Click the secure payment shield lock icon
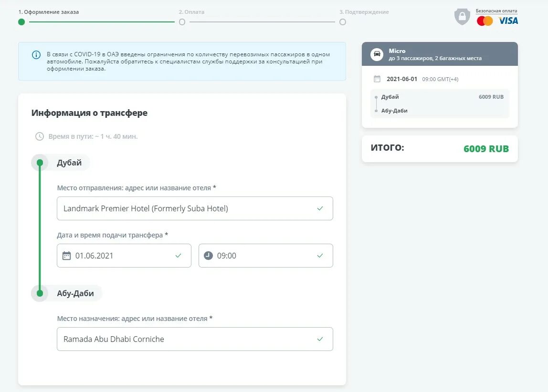 coord(462,17)
